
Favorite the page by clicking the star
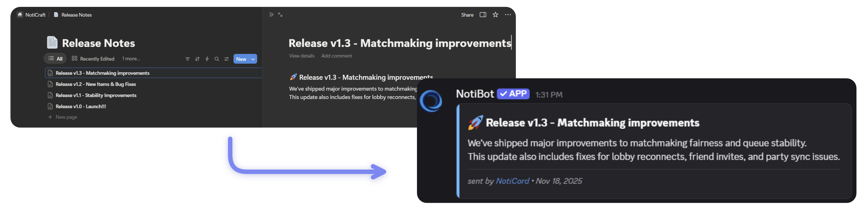pyautogui.click(x=495, y=15)
